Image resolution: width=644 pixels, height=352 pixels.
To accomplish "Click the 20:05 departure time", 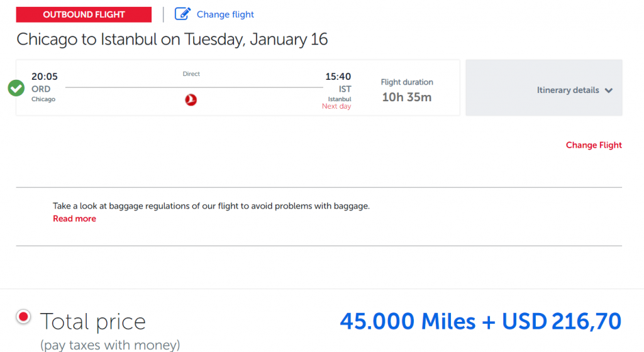I will [45, 77].
